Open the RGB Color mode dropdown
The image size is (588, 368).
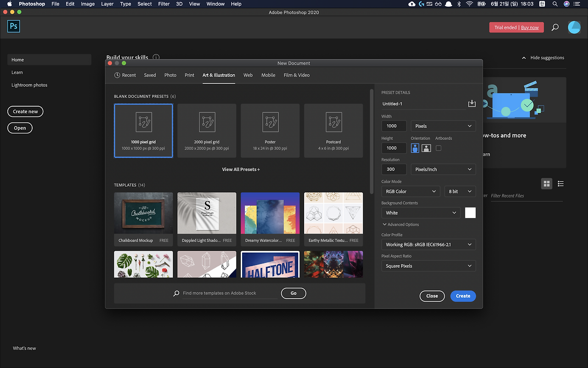point(411,191)
